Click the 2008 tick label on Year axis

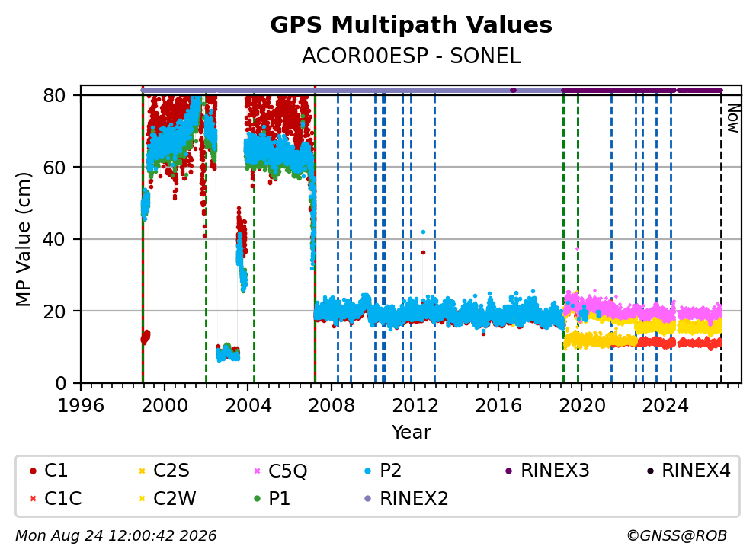[x=332, y=406]
